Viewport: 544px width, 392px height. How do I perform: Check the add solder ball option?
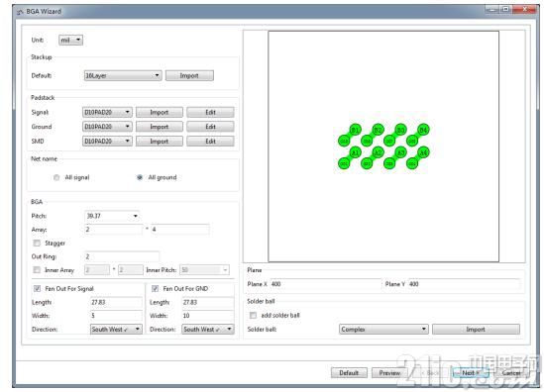(x=254, y=315)
